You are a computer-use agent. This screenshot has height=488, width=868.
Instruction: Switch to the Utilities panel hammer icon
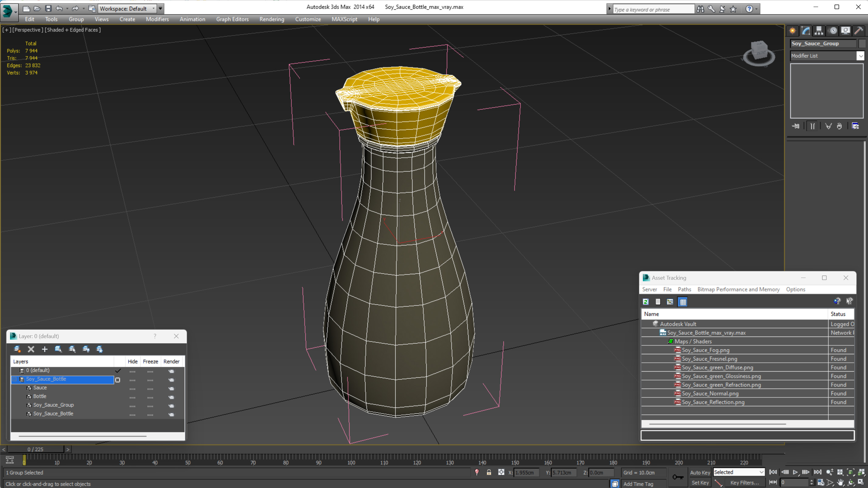pos(859,31)
